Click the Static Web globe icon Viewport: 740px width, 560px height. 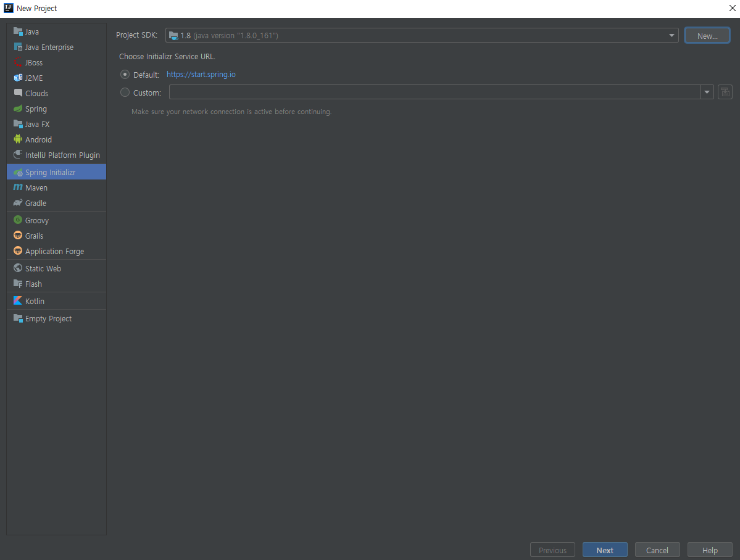coord(18,268)
